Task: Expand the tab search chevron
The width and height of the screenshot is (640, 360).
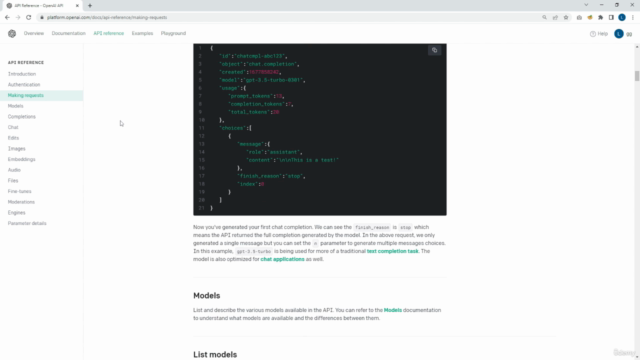Action: pos(586,5)
